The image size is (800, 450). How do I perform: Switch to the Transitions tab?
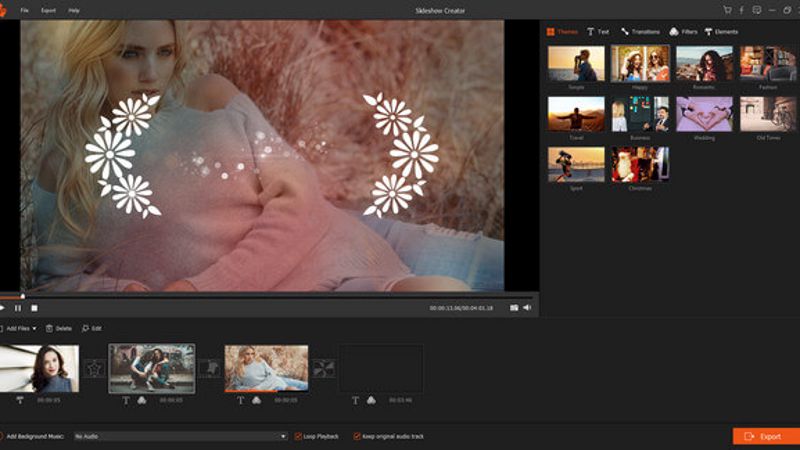pos(640,32)
